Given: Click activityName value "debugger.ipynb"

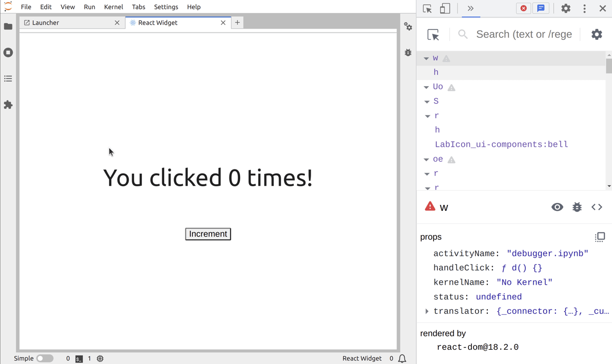Looking at the screenshot, I should point(547,254).
